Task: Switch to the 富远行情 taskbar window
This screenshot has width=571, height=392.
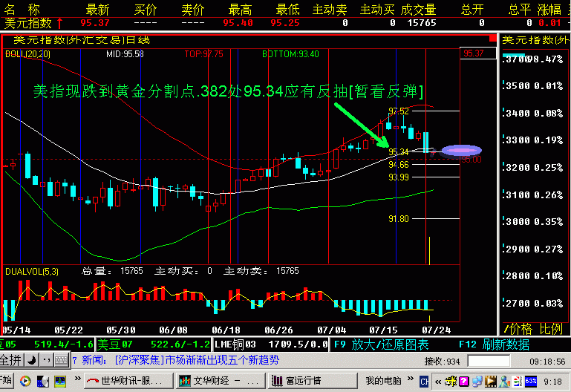Action: coord(313,381)
